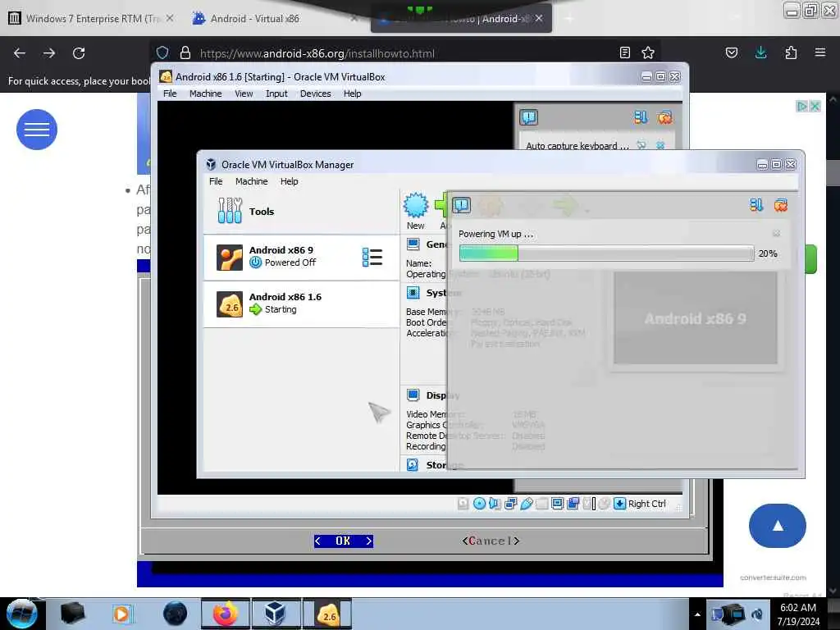Open Firefox from the taskbar
The image size is (840, 630).
225,614
